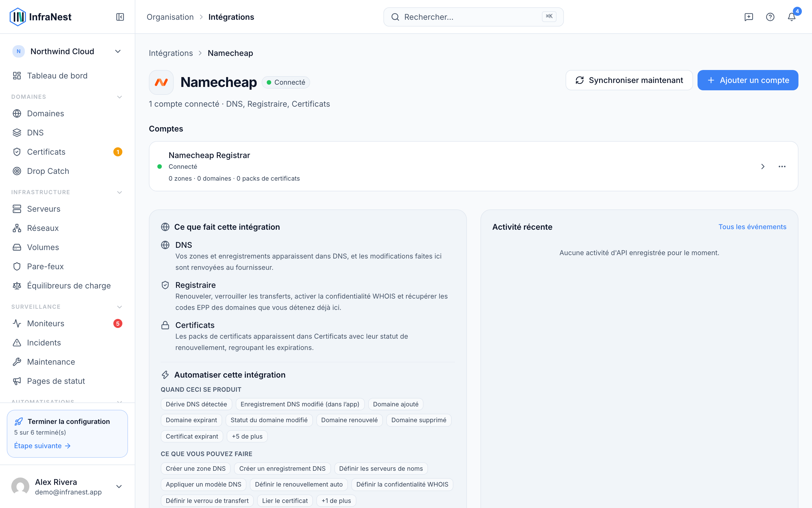Click the Moniteurs pulse icon
The height and width of the screenshot is (508, 812).
tap(17, 323)
